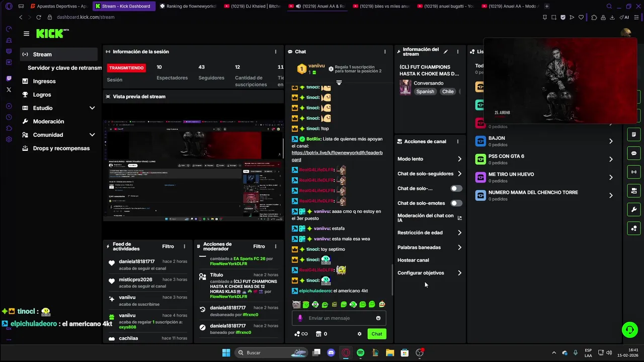644x362 pixels.
Task: Select Stream in the sidebar
Action: (58, 54)
